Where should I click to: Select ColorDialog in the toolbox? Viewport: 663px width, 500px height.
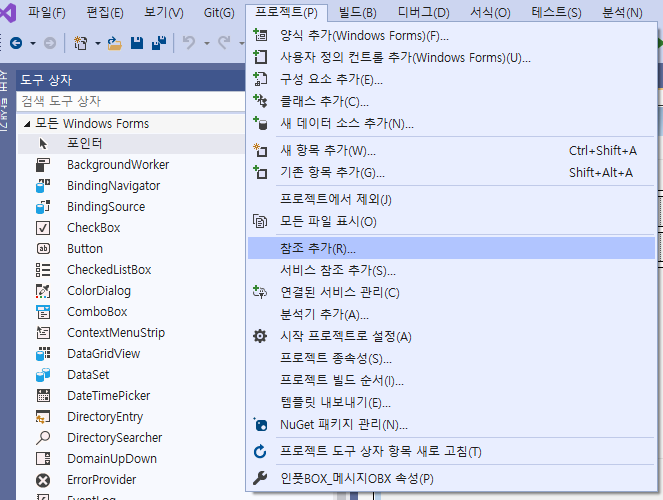[x=131, y=291]
